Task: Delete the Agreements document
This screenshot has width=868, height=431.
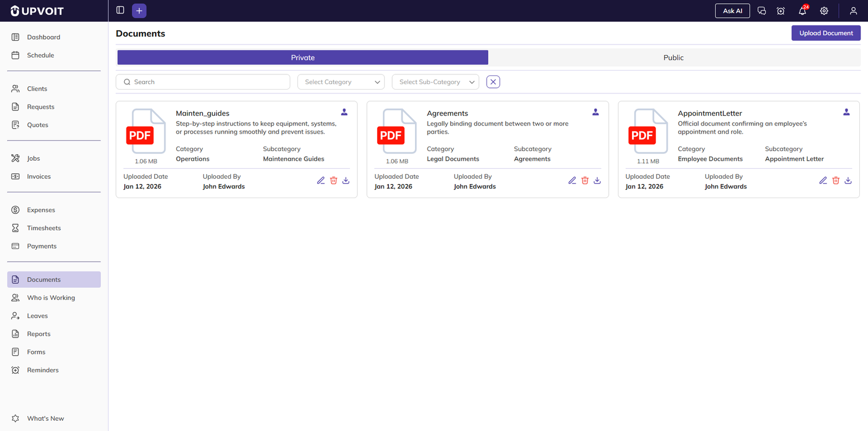Action: pos(585,181)
